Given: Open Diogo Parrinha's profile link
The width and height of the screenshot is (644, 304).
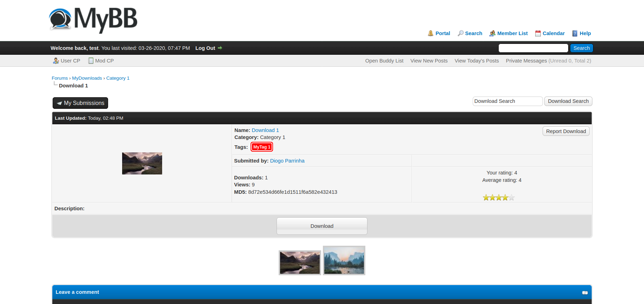Looking at the screenshot, I should 287,161.
